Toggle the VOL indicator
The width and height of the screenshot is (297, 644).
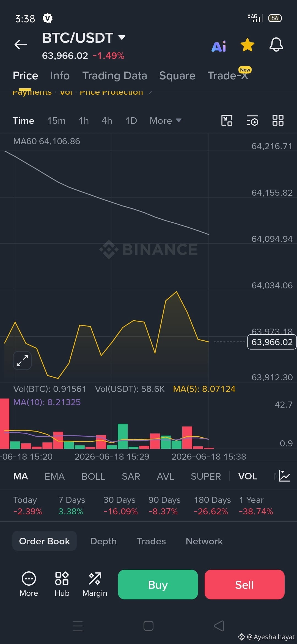[x=248, y=476]
